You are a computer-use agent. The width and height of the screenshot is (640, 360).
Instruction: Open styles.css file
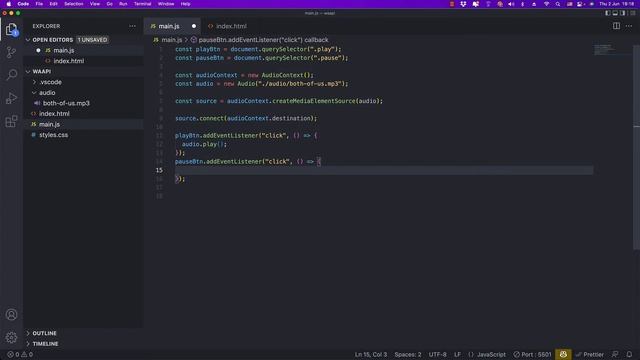[x=53, y=135]
